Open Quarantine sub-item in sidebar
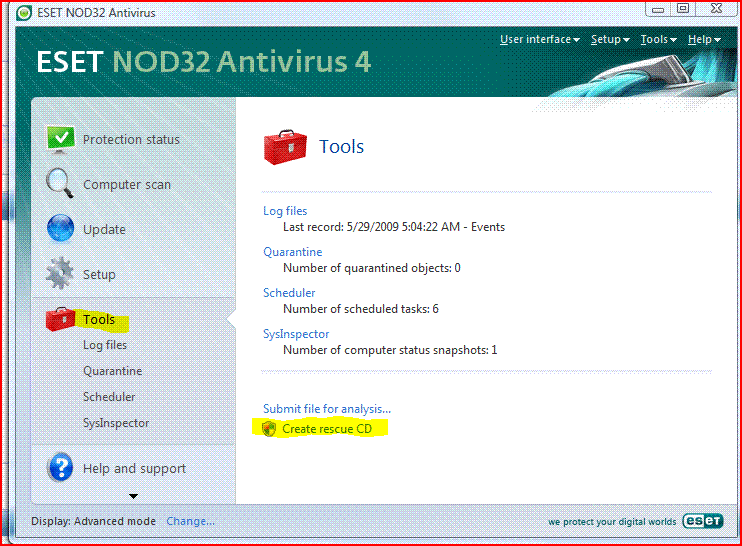Viewport: 742px width, 546px height. [x=113, y=371]
